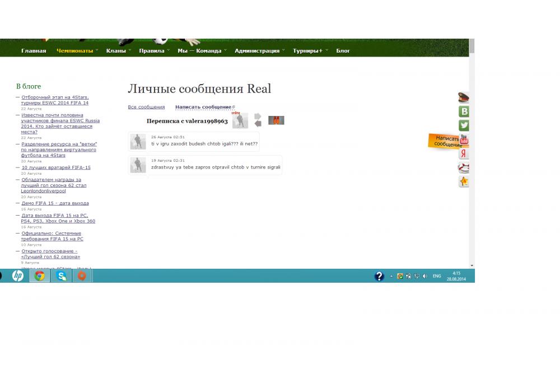The image size is (560, 392).
Task: Open the Twitter bird icon
Action: click(464, 125)
